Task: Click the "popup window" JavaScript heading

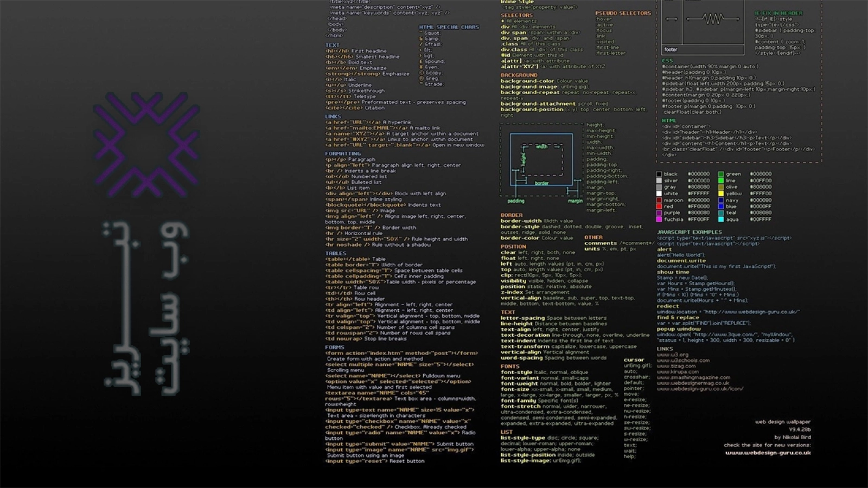Action: (679, 329)
